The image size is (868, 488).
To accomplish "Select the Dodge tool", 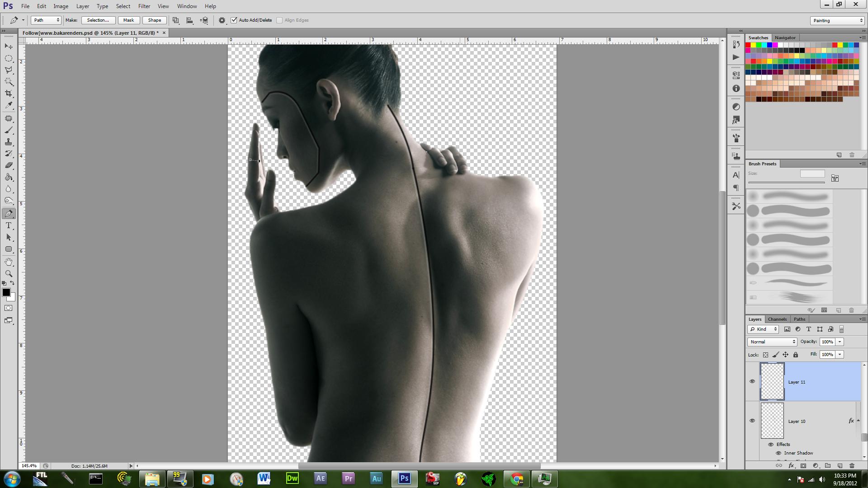I will (x=9, y=201).
